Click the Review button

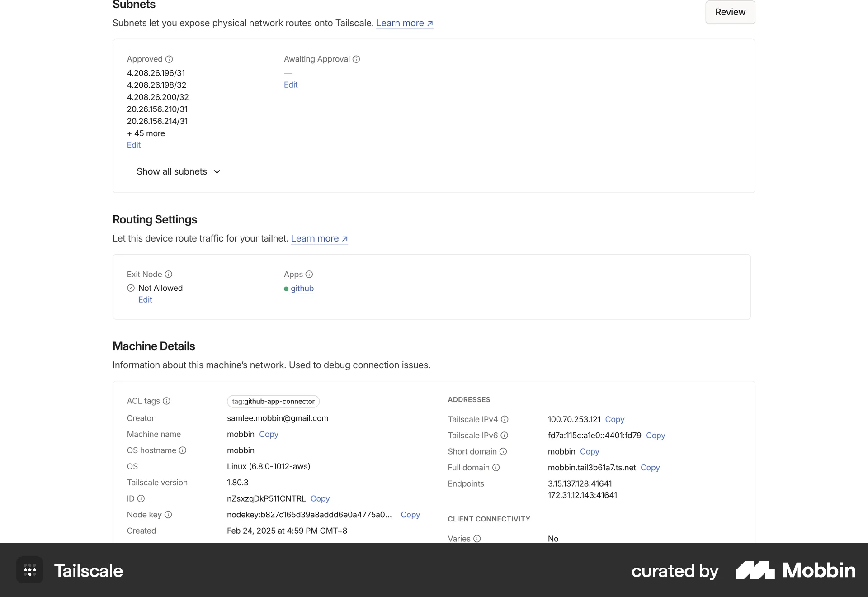[x=730, y=12]
